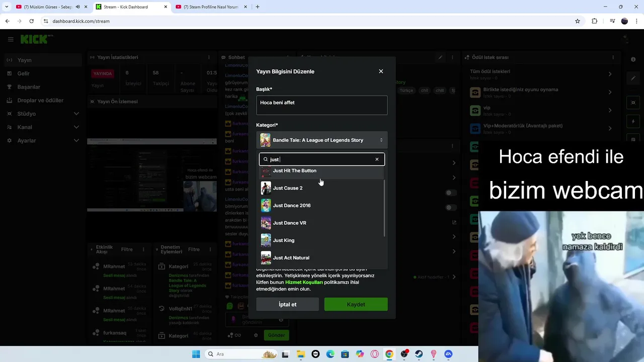Click Filtre in Etkinlik Akışı panel
This screenshot has height=362, width=644.
pyautogui.click(x=127, y=249)
